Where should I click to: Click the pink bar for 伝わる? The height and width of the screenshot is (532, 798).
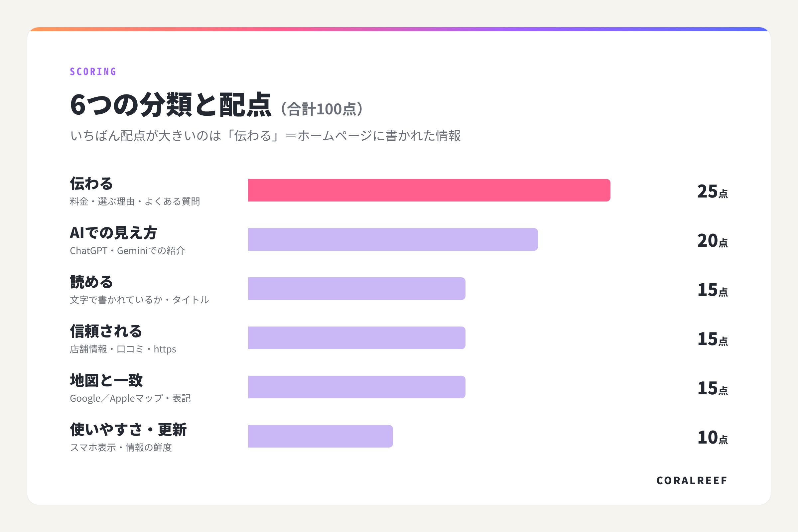pyautogui.click(x=429, y=190)
